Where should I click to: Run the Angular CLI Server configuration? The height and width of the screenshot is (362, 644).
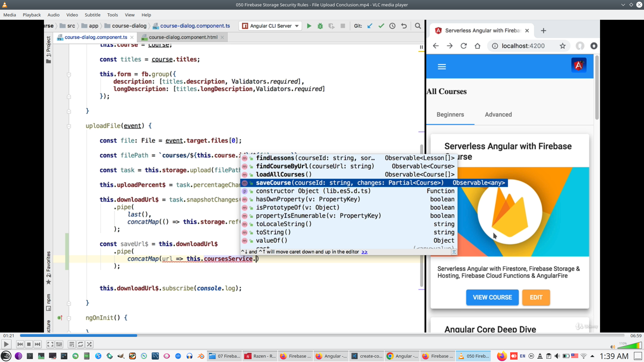(x=309, y=26)
